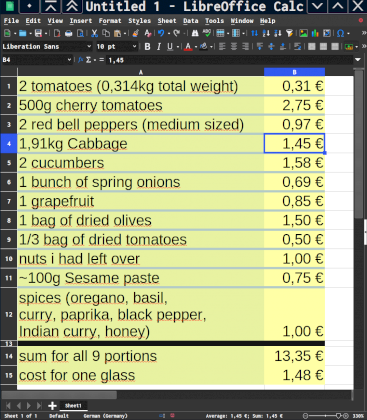Export the document as PDF
Viewport: 367px width, 420px height.
pos(57,33)
